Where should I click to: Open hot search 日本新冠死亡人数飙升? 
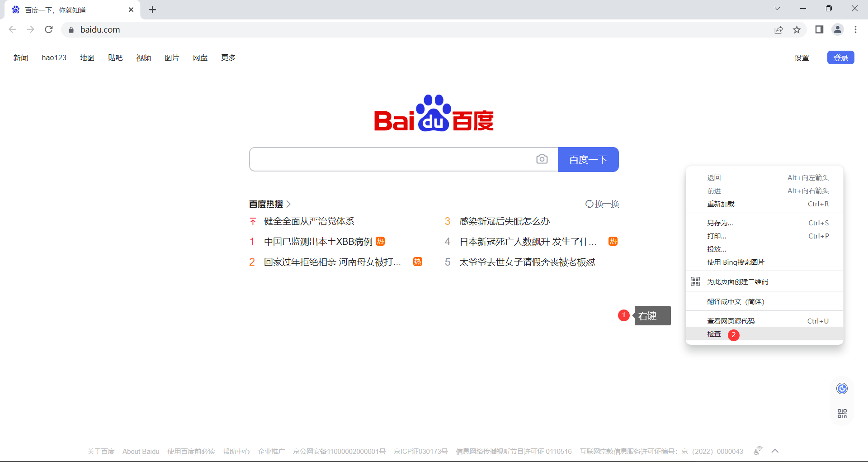click(528, 242)
